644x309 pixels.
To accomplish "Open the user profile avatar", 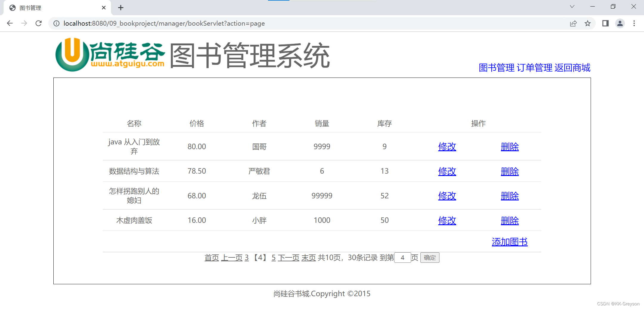I will click(x=620, y=23).
